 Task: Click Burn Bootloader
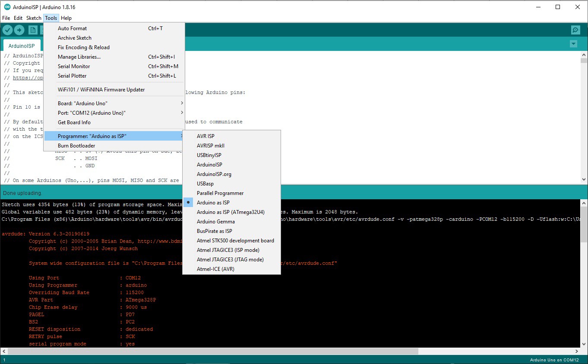tap(76, 146)
